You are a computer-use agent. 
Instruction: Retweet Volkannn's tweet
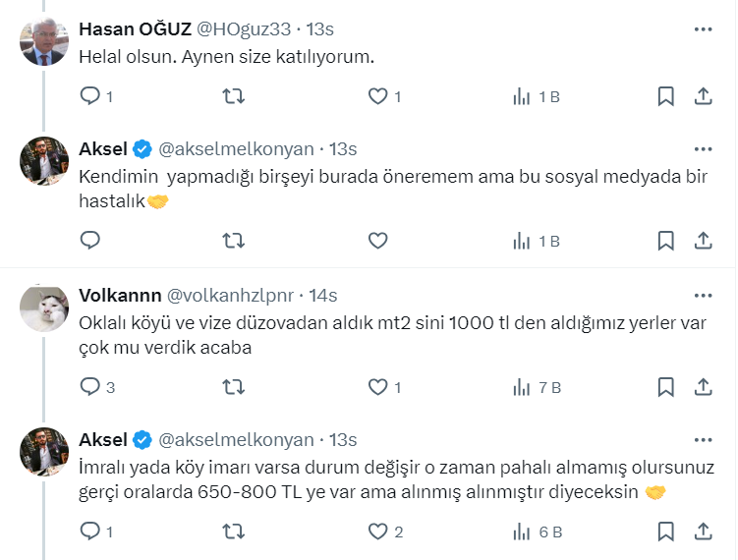point(234,387)
